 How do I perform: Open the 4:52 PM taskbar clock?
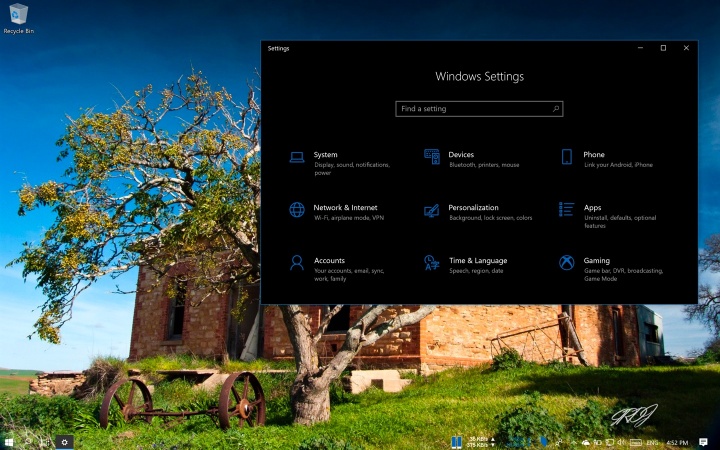pos(677,443)
